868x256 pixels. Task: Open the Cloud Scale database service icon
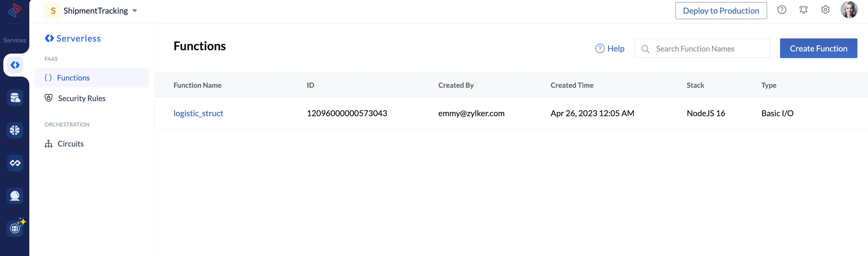(15, 98)
